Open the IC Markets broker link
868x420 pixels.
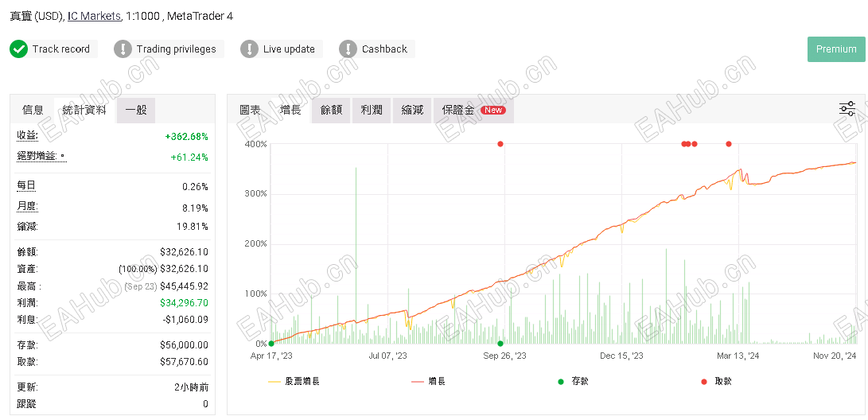click(x=94, y=16)
